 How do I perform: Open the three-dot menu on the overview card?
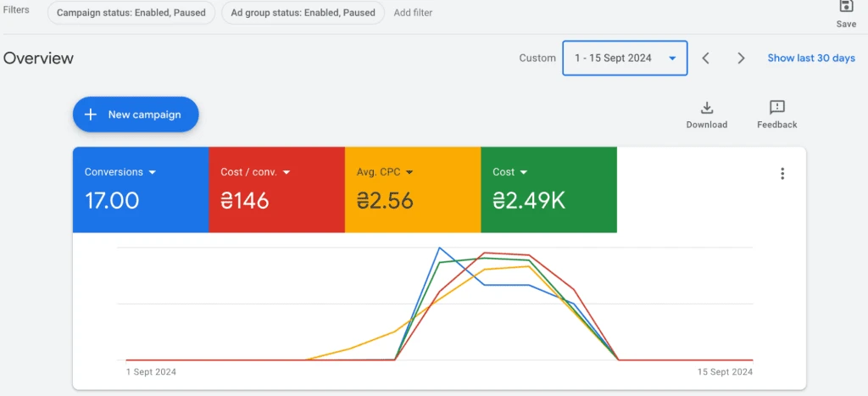782,174
